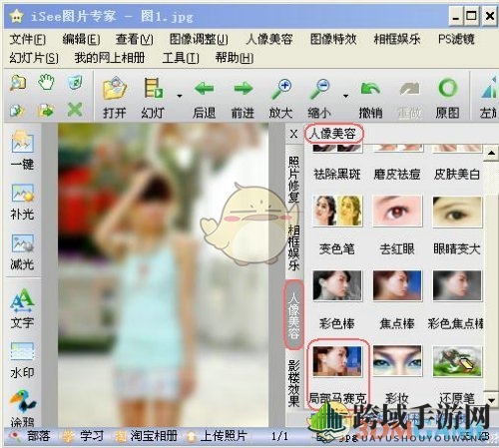Select the hand pan tool icon

coord(46,82)
